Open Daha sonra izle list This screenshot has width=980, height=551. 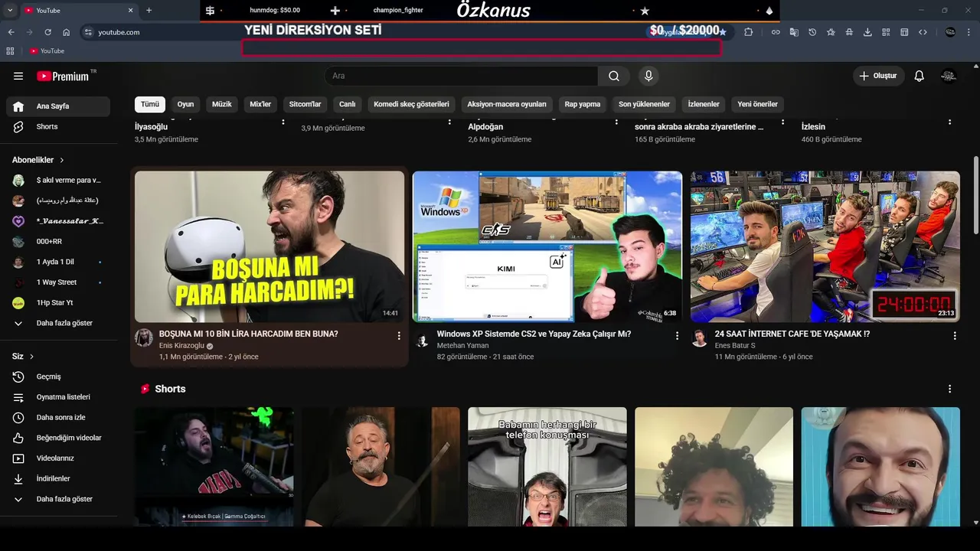[58, 417]
